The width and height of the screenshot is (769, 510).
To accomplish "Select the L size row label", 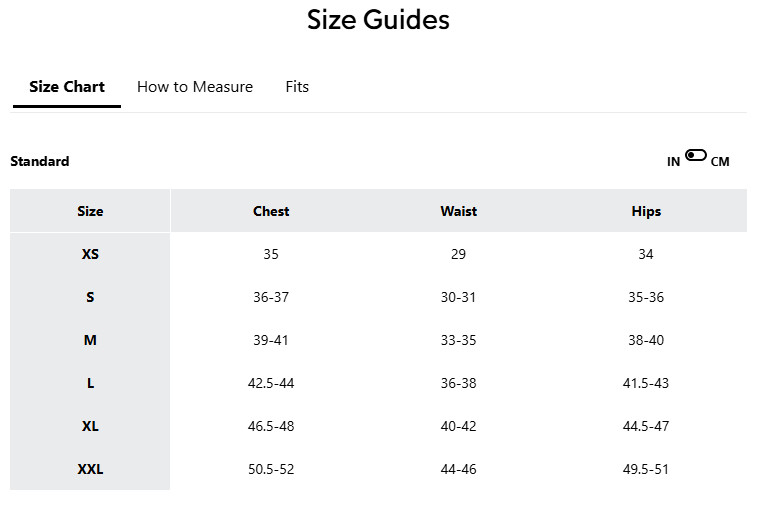I will click(x=90, y=383).
